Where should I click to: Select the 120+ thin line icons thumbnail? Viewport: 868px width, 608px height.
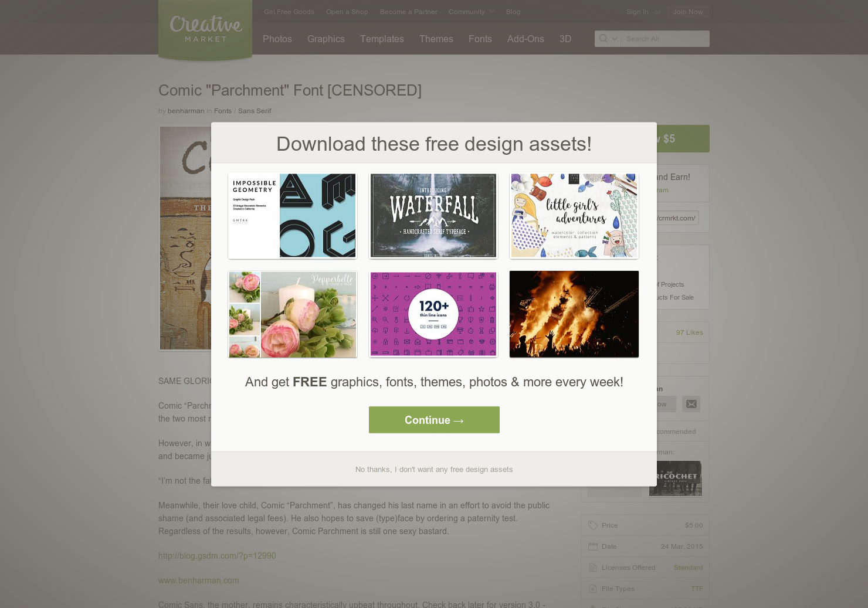tap(433, 314)
